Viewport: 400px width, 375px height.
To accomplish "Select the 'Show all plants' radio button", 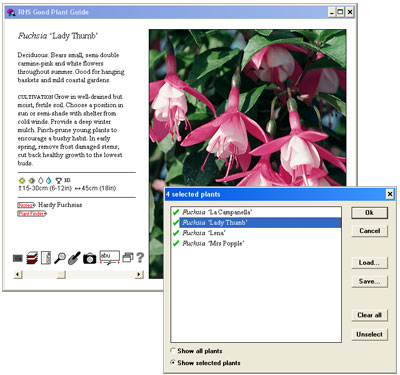I will point(173,351).
